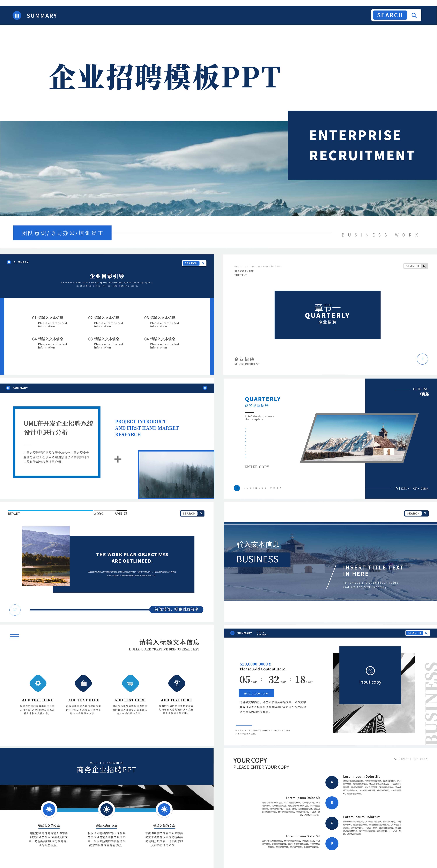Click the blue 团队意识/协同办公/培训员工 button

[62, 233]
